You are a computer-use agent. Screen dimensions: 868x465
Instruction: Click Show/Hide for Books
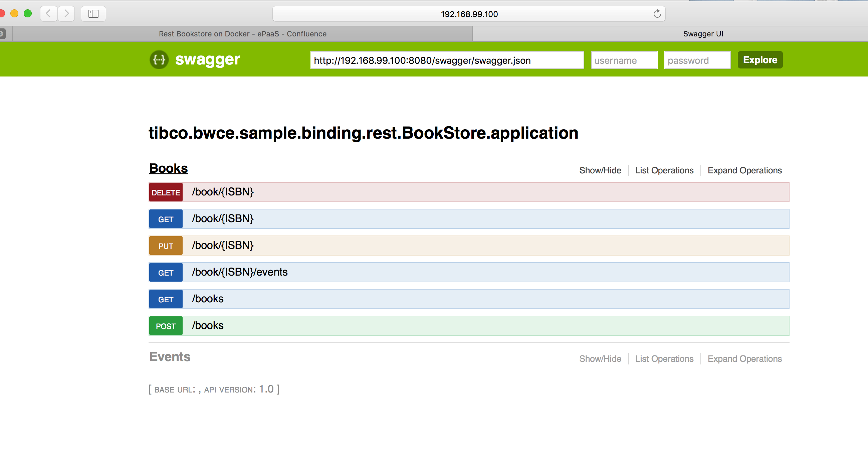[x=600, y=170]
